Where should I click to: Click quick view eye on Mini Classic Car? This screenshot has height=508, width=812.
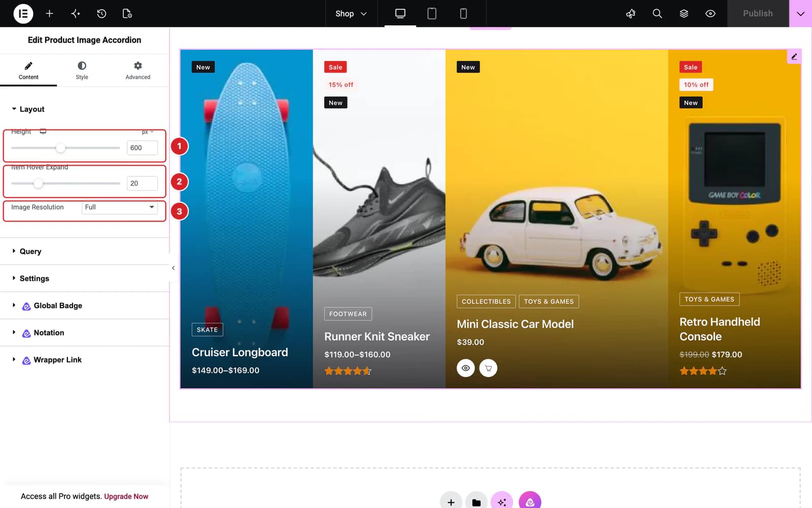(466, 368)
